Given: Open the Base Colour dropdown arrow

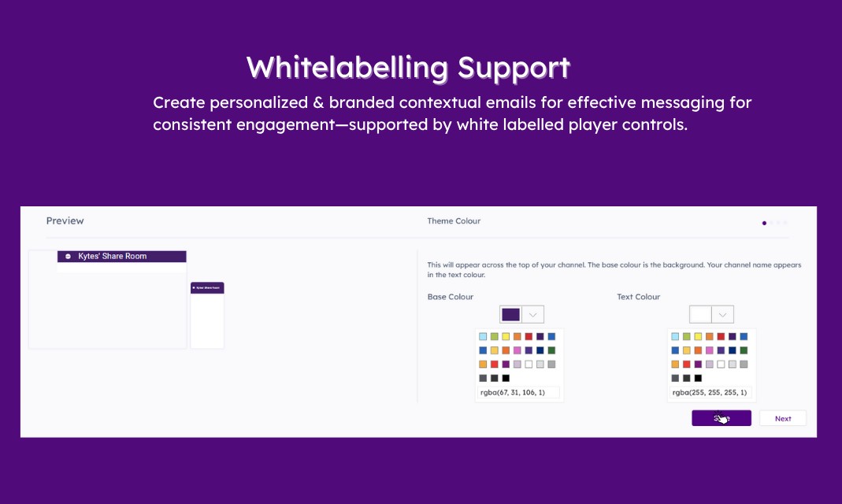Looking at the screenshot, I should [532, 314].
